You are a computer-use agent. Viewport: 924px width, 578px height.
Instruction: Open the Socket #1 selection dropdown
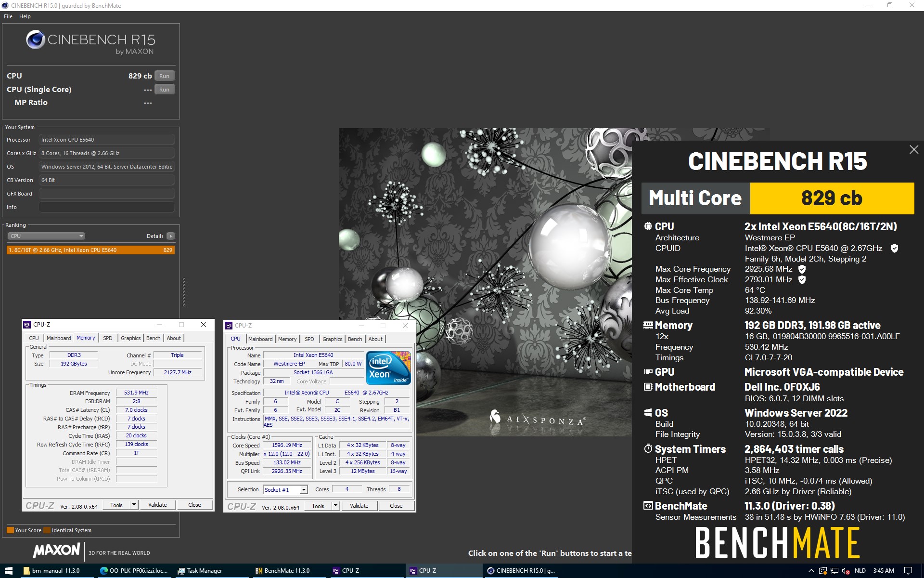(x=285, y=489)
